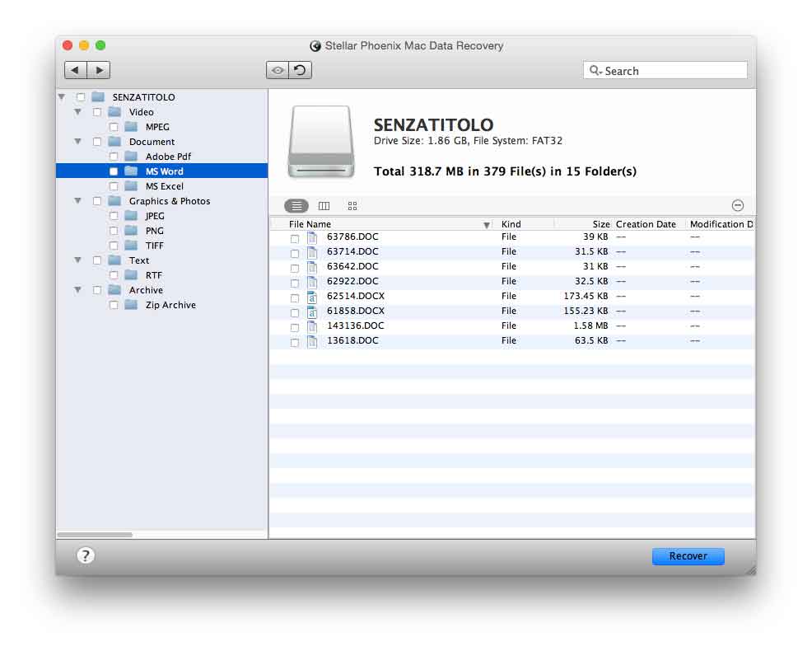Select the PNG tree item
812x651 pixels.
154,231
